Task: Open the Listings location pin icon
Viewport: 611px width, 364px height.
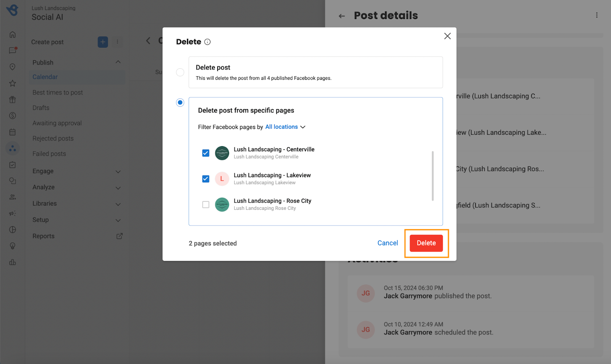Action: tap(13, 67)
